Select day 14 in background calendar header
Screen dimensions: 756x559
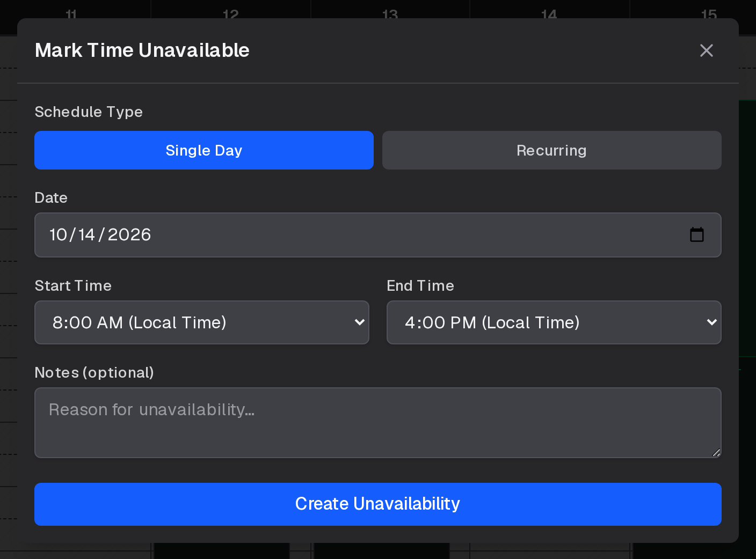coord(549,14)
